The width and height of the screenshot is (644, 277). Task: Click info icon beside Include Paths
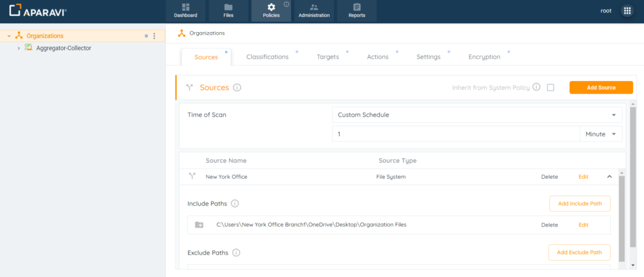coord(235,203)
